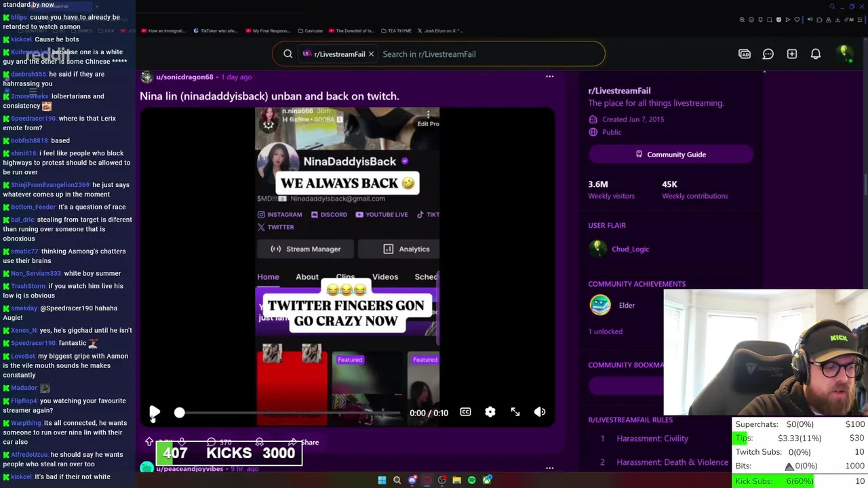Screen dimensions: 868x488
Task: Mute the video volume
Action: (540, 412)
